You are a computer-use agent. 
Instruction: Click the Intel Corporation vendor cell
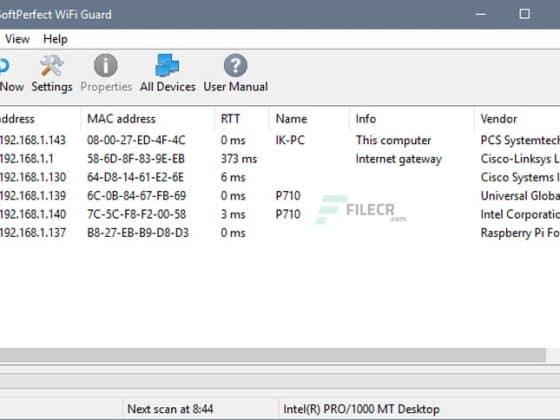point(520,215)
